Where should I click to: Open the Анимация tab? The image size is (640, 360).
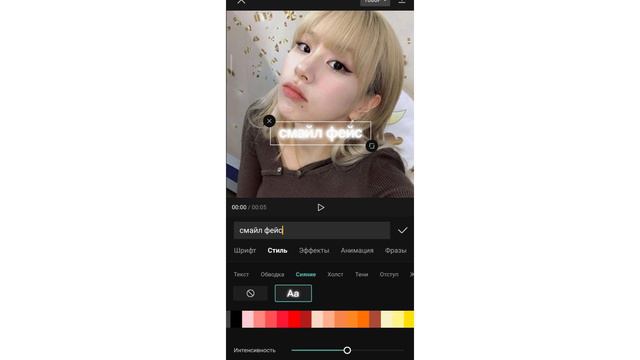pyautogui.click(x=357, y=250)
